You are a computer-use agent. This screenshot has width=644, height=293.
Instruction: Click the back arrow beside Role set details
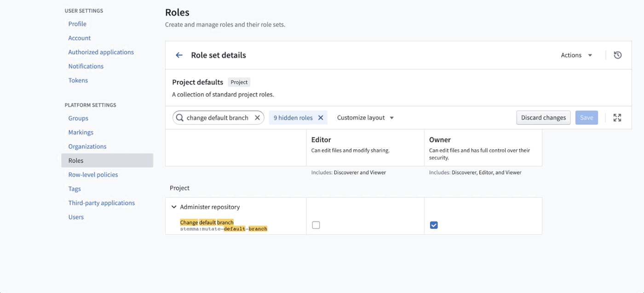(179, 55)
